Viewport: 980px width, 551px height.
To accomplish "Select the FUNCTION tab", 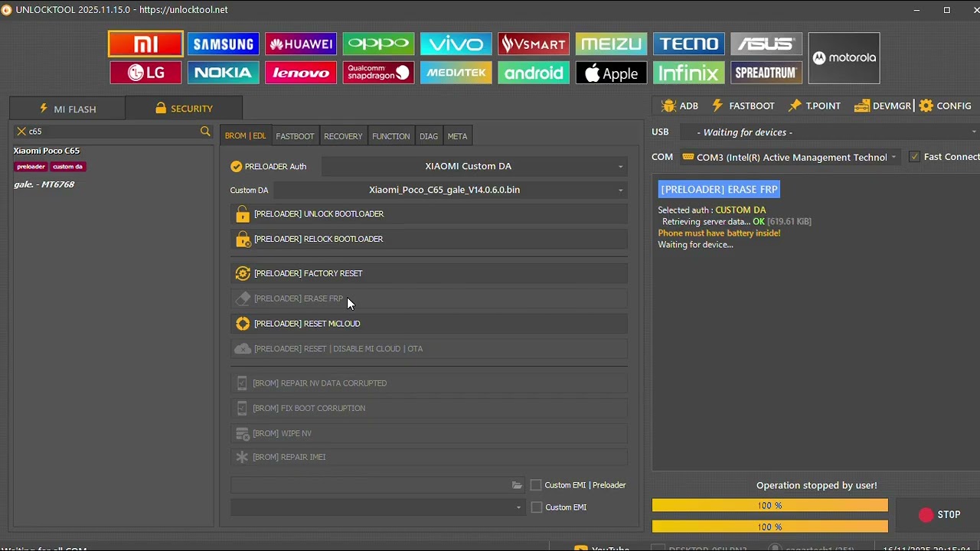I will [390, 136].
